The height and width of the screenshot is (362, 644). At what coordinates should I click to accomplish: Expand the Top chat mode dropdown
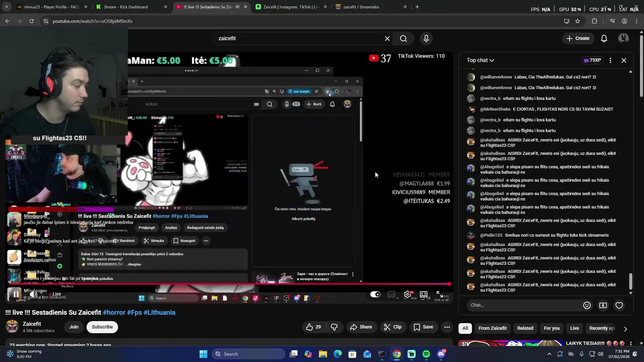tap(480, 60)
